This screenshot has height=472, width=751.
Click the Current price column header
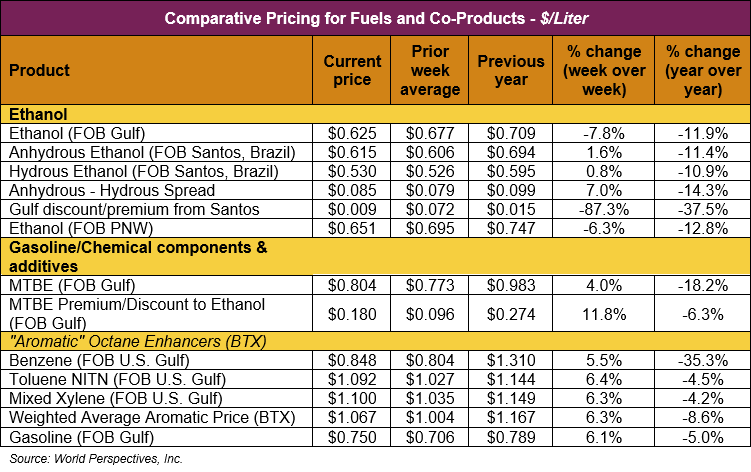pyautogui.click(x=352, y=71)
